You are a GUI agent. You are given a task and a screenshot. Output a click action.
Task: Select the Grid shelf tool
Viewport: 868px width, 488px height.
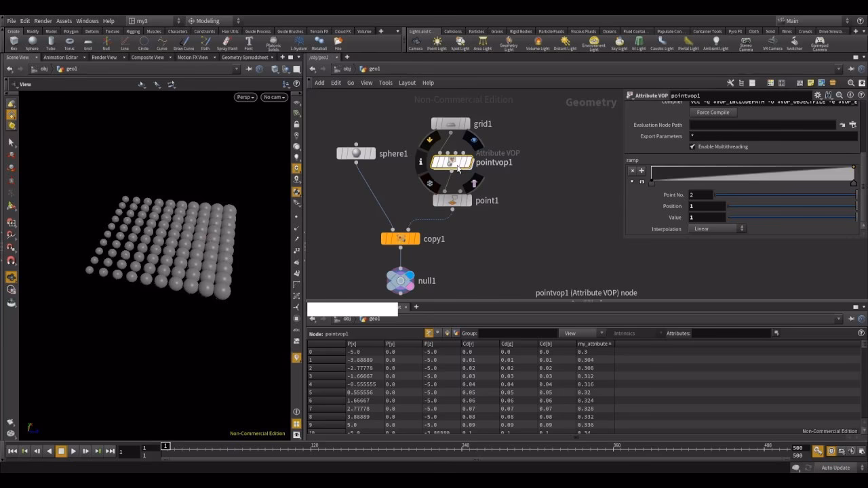point(87,43)
